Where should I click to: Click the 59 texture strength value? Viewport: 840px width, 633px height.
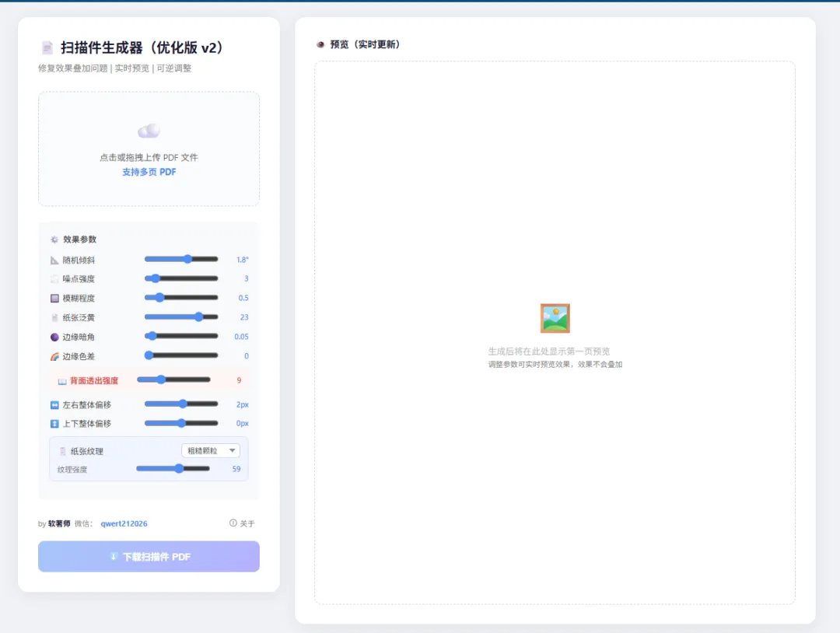coord(236,469)
